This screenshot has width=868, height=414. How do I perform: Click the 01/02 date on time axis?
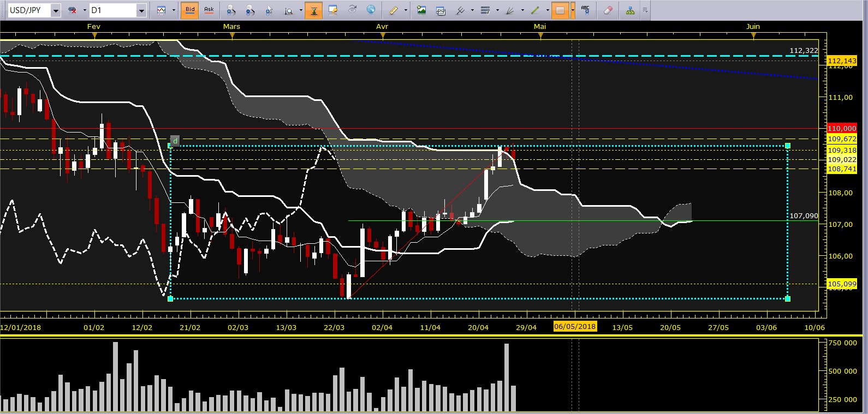94,327
